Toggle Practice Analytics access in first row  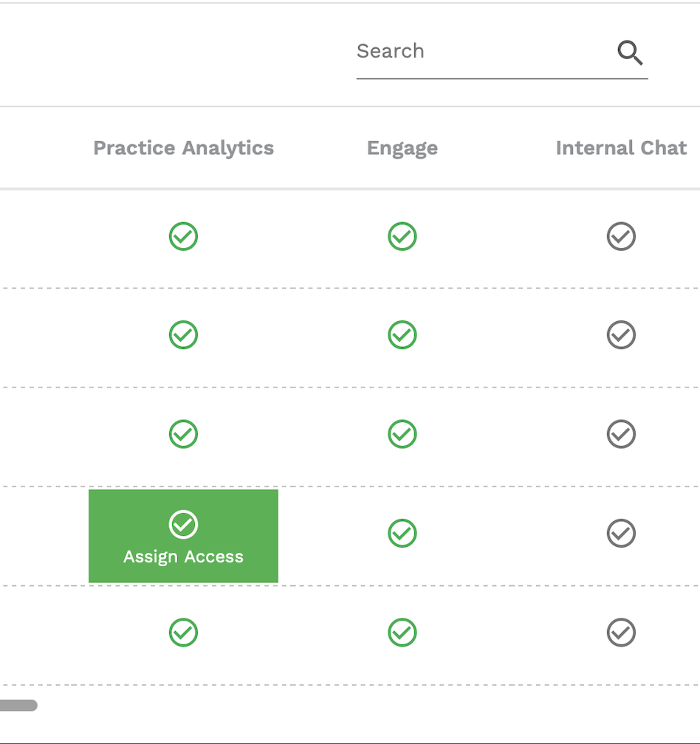click(183, 236)
